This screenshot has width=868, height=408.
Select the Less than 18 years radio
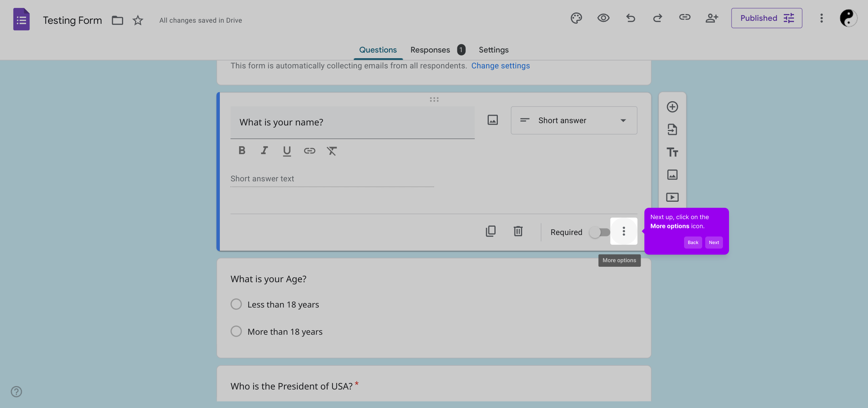236,304
